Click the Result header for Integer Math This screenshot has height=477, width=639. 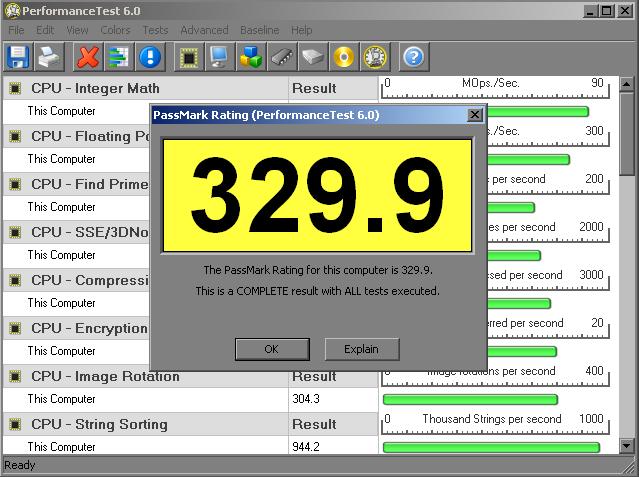314,88
